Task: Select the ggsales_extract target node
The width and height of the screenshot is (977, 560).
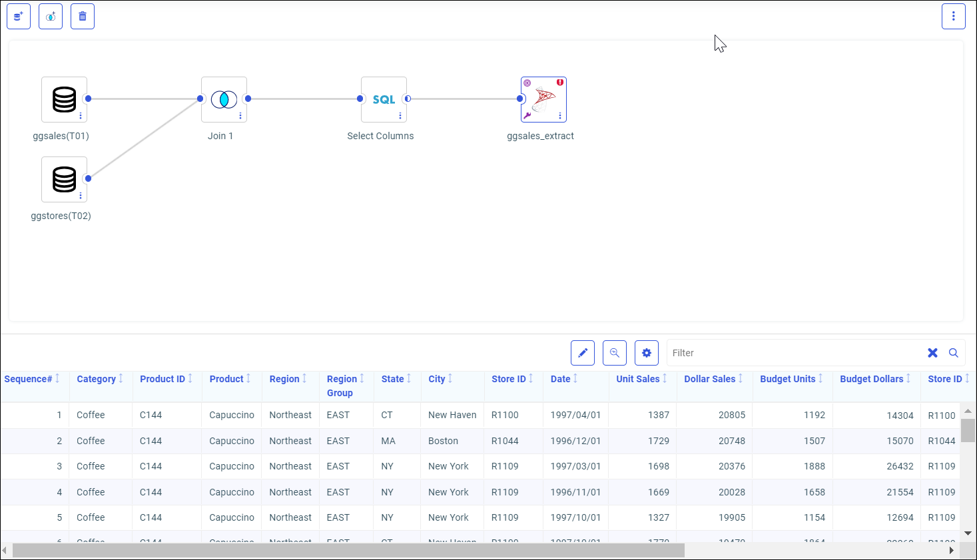Action: coord(543,99)
